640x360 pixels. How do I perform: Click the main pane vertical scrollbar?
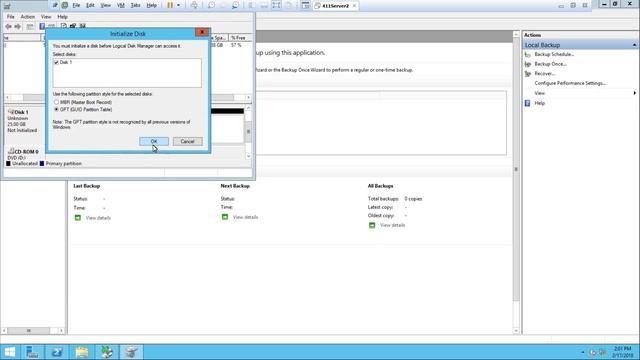click(x=516, y=169)
